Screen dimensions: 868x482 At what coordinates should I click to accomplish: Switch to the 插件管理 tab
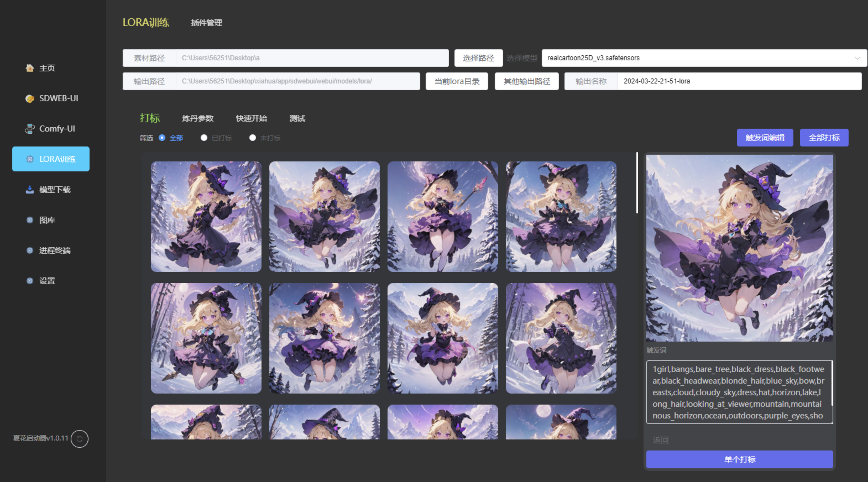pos(206,23)
